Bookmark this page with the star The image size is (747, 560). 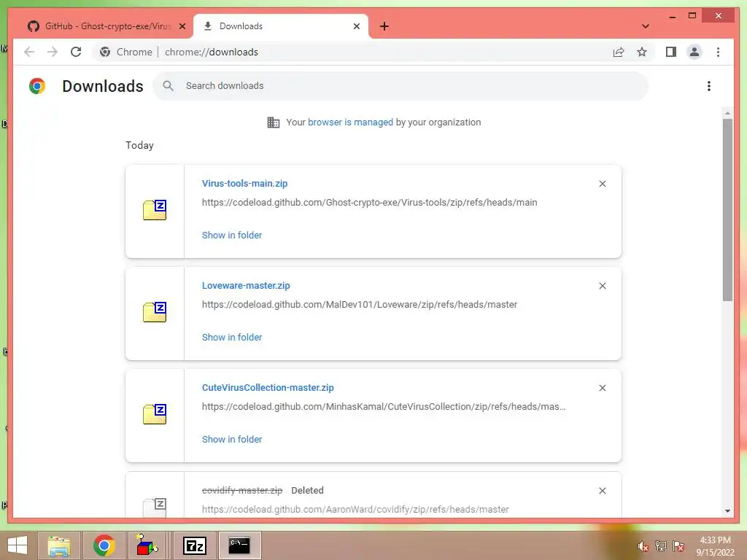click(x=642, y=52)
